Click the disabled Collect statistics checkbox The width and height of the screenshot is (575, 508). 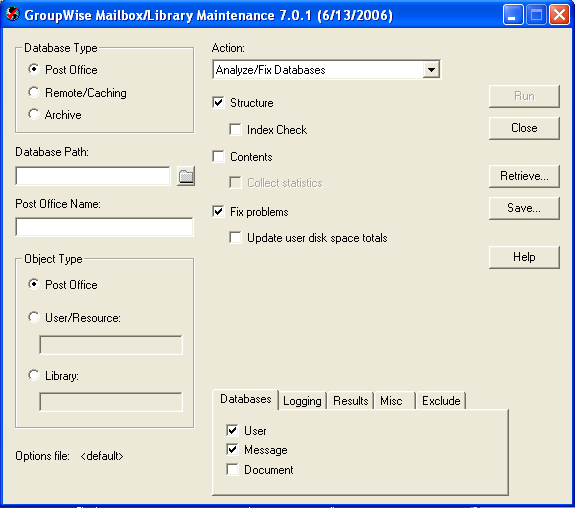point(235,182)
